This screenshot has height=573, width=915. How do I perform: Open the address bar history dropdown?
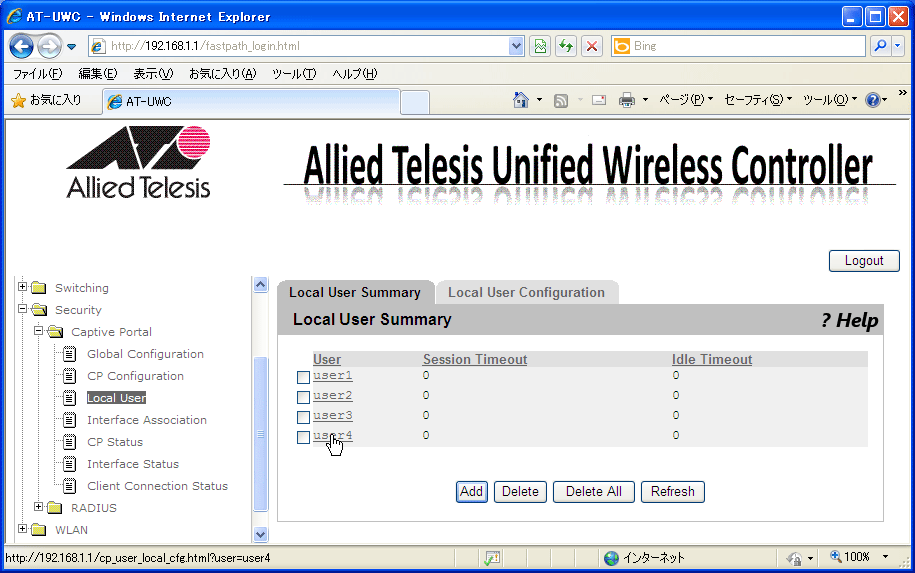click(x=516, y=46)
